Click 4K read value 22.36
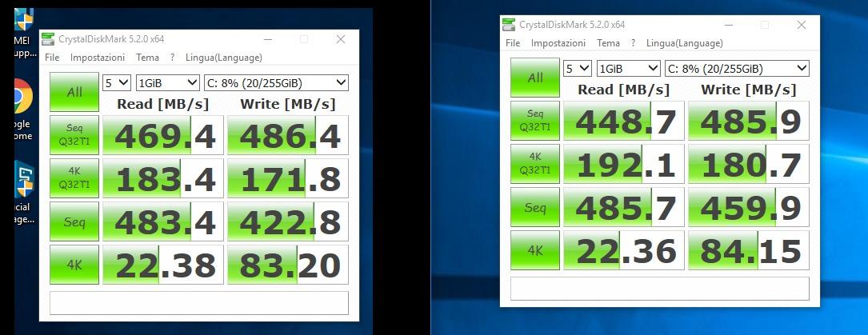The width and height of the screenshot is (868, 335). tap(624, 250)
